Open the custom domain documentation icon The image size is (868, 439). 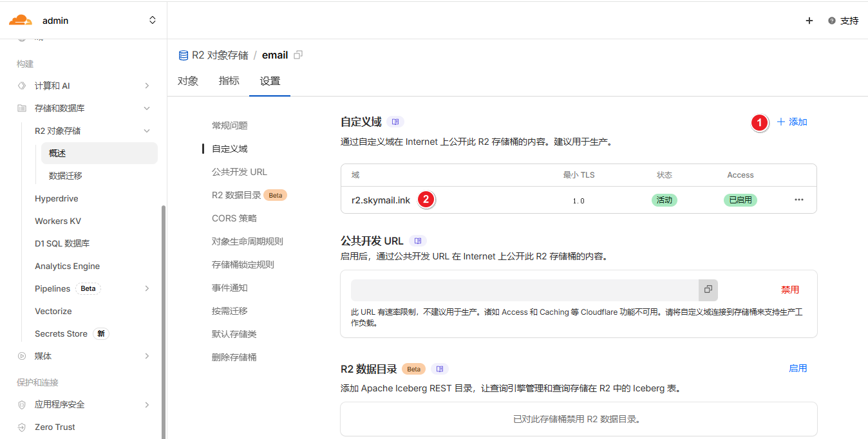395,122
